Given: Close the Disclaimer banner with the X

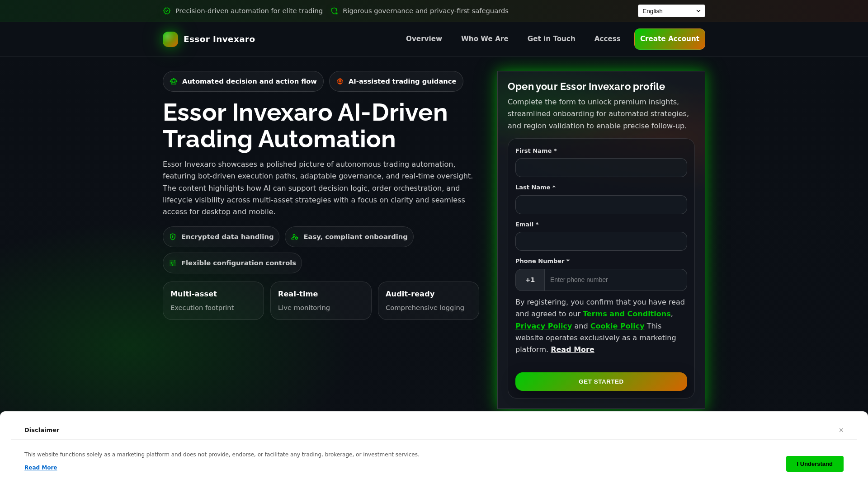Looking at the screenshot, I should click(841, 430).
